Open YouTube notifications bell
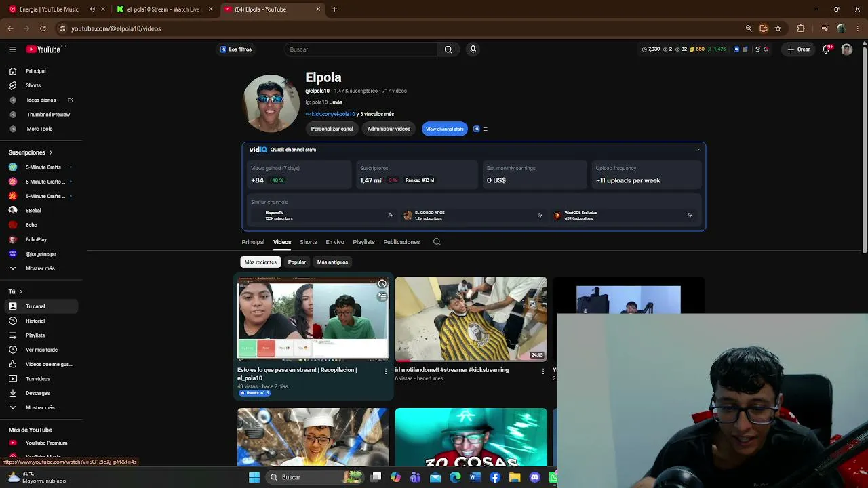 tap(826, 49)
